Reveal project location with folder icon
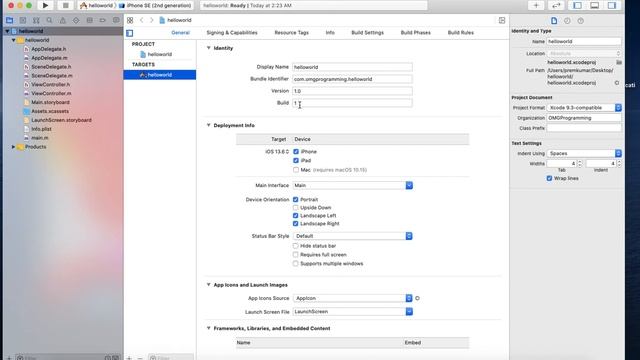The height and width of the screenshot is (360, 640). click(x=619, y=62)
